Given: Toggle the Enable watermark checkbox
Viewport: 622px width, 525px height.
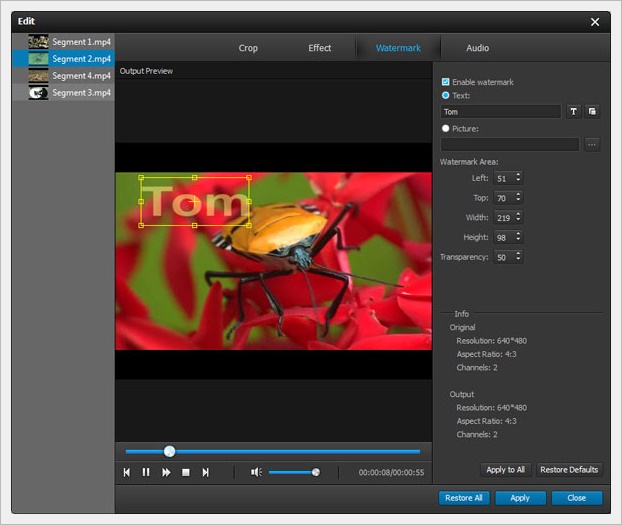Looking at the screenshot, I should click(x=445, y=82).
